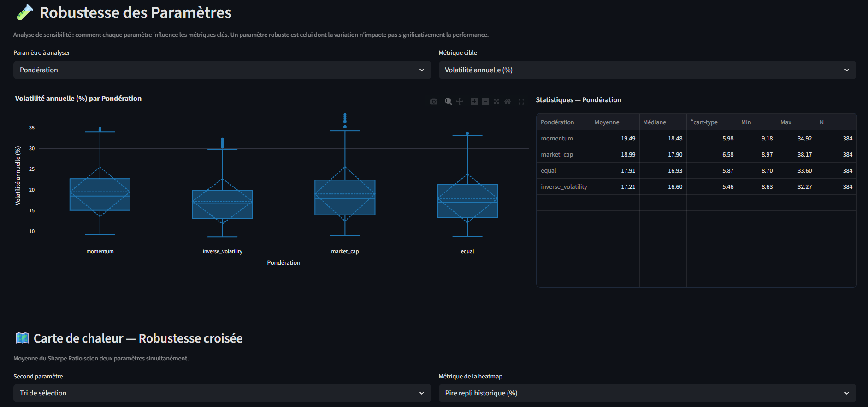Open the 'Paramètre à analyser' dropdown
The height and width of the screenshot is (407, 868).
pos(222,70)
